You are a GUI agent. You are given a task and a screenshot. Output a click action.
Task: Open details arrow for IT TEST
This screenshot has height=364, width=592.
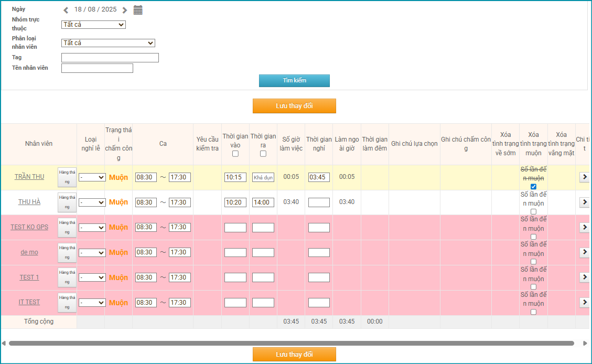coord(584,303)
